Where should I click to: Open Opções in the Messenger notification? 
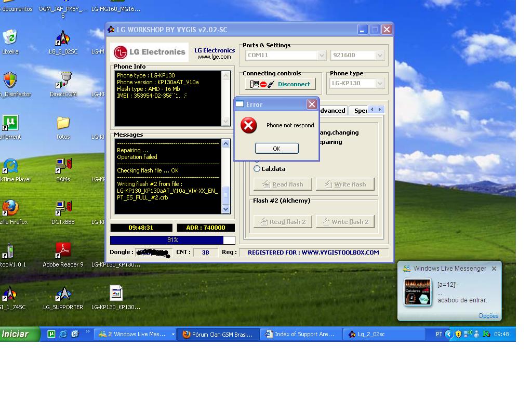click(x=488, y=316)
